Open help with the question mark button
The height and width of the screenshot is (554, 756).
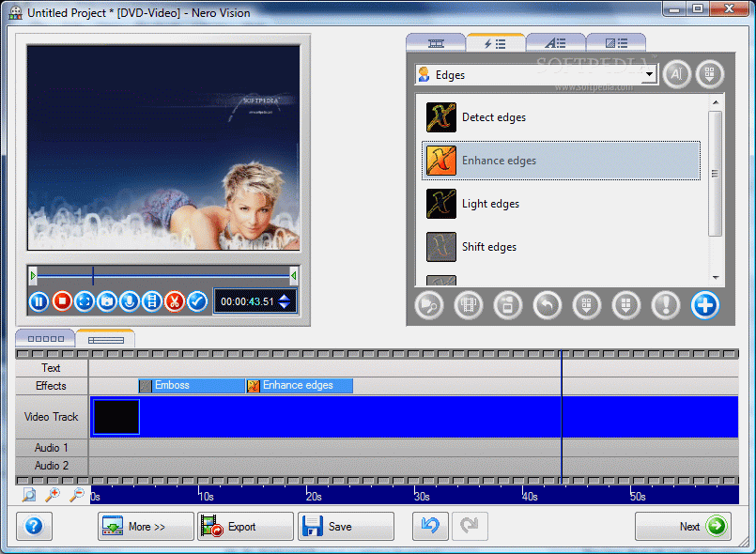click(x=34, y=527)
